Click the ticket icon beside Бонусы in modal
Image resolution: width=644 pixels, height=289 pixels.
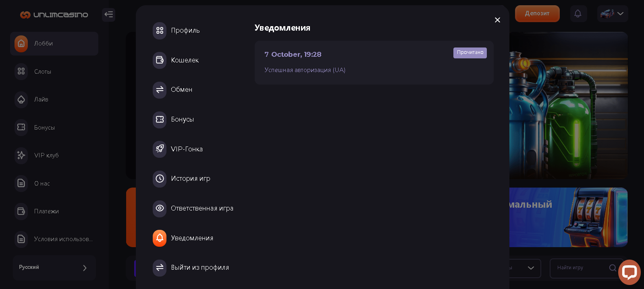[x=160, y=120]
